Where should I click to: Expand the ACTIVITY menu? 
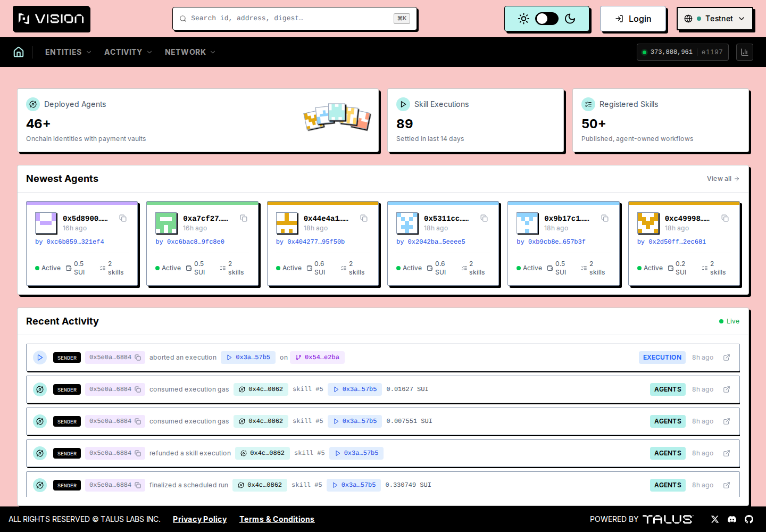click(x=128, y=52)
